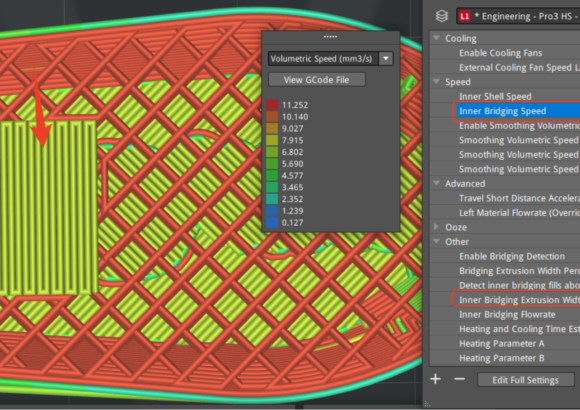Collapse the Speed section

(x=436, y=81)
